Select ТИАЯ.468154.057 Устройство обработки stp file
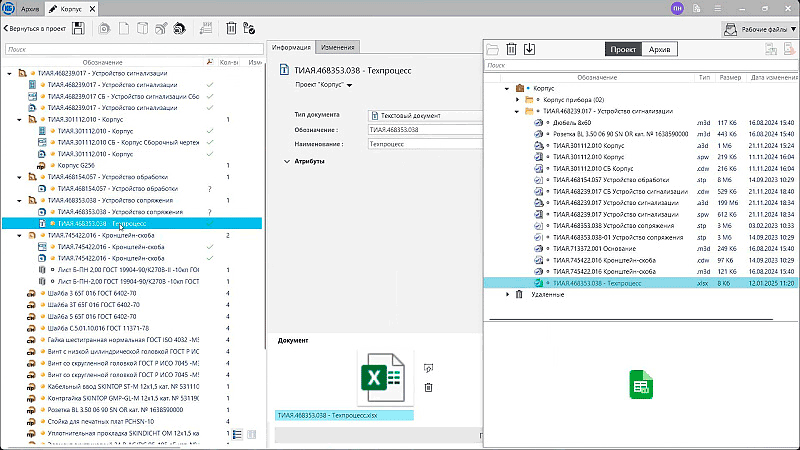 tap(641, 180)
